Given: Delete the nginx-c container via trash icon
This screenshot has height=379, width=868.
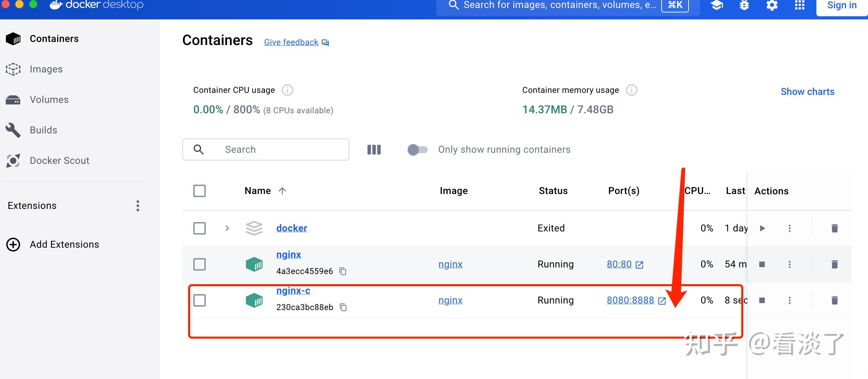Looking at the screenshot, I should coord(834,300).
